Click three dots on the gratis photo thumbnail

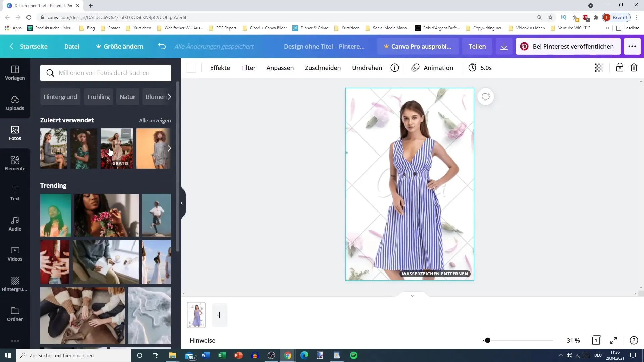pyautogui.click(x=126, y=133)
